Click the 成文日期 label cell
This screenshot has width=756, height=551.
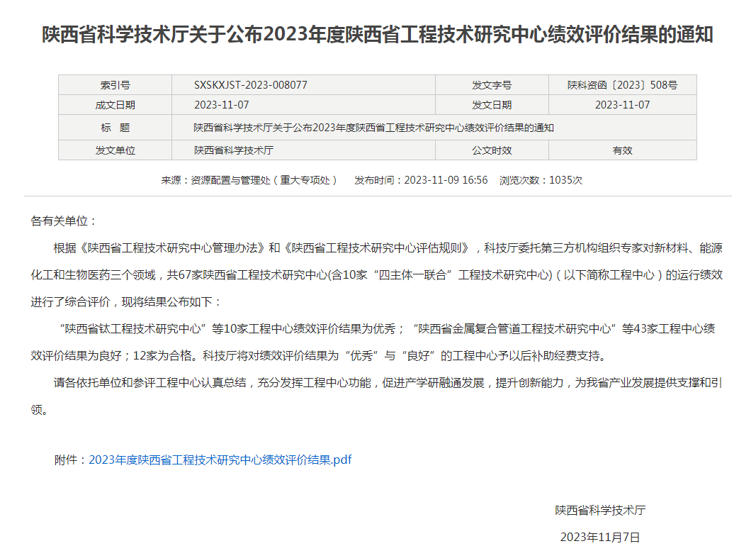pyautogui.click(x=115, y=105)
